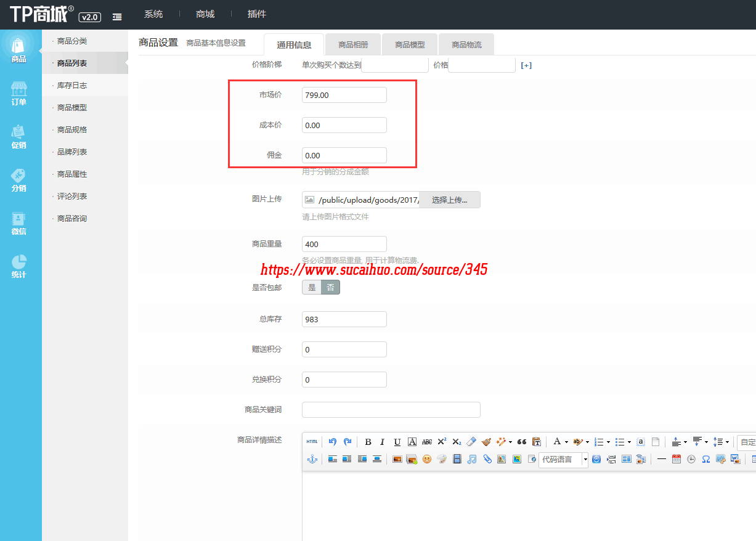This screenshot has height=541, width=756.
Task: Click the 选择上传... button
Action: [449, 200]
